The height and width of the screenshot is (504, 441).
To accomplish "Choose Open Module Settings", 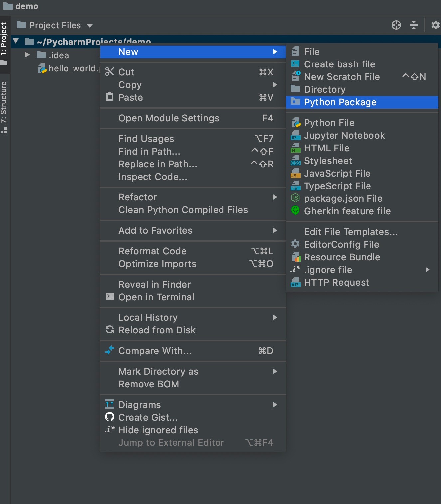I will 193,118.
